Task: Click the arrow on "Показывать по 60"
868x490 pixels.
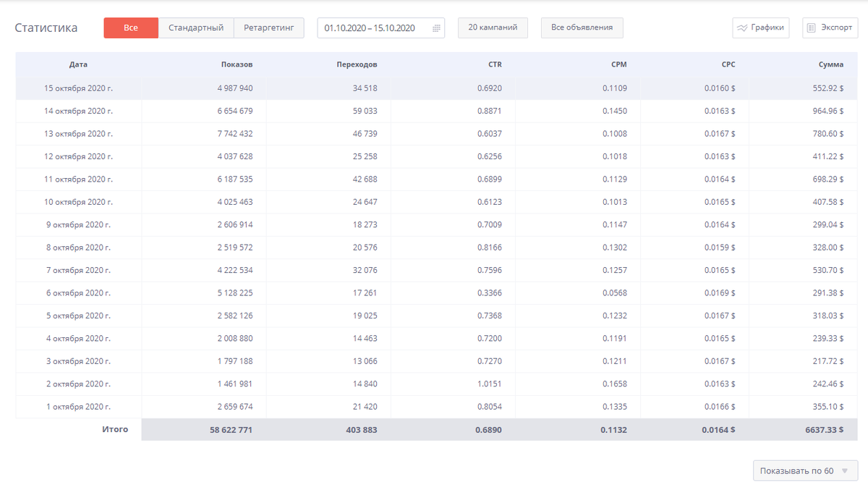Action: [845, 471]
